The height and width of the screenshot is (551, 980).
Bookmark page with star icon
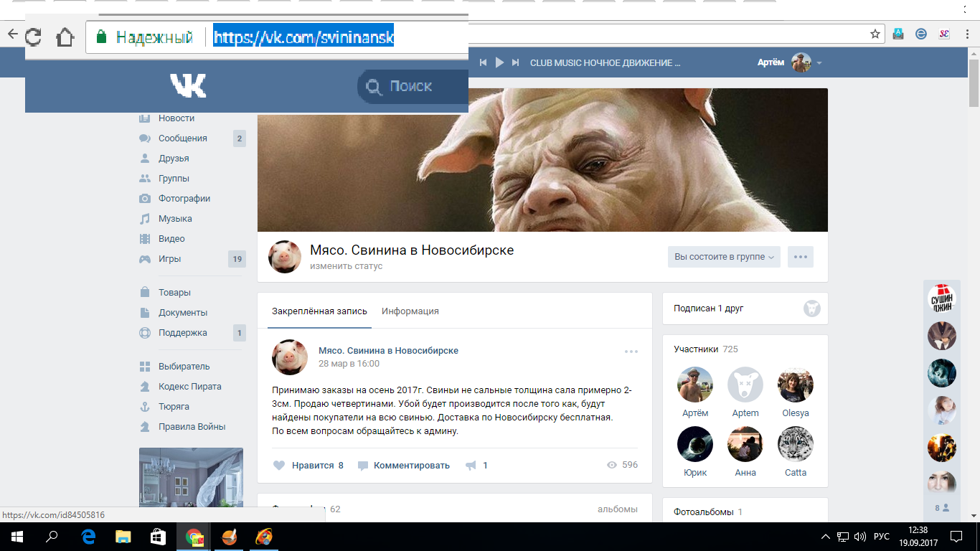point(875,34)
